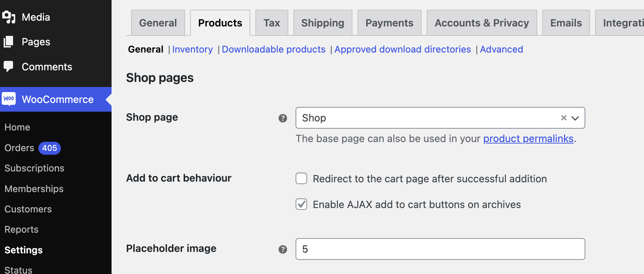This screenshot has height=274, width=644.
Task: Open the Payments settings tab
Action: 389,22
